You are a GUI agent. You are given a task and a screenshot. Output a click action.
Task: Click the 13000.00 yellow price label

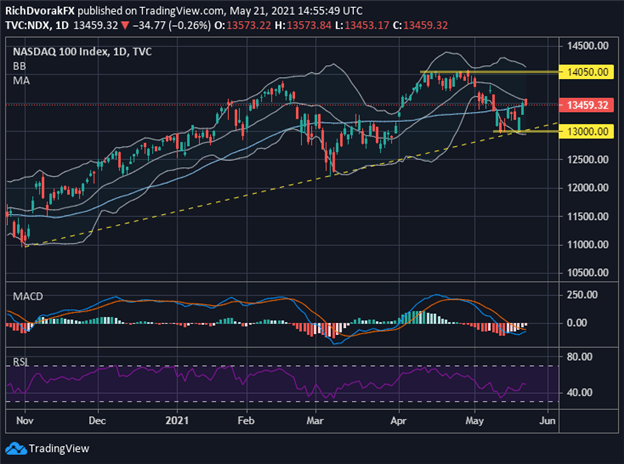coord(587,131)
